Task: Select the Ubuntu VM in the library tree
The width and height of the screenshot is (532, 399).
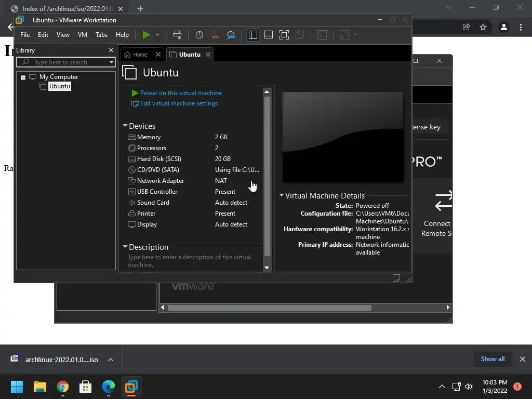Action: pyautogui.click(x=59, y=86)
